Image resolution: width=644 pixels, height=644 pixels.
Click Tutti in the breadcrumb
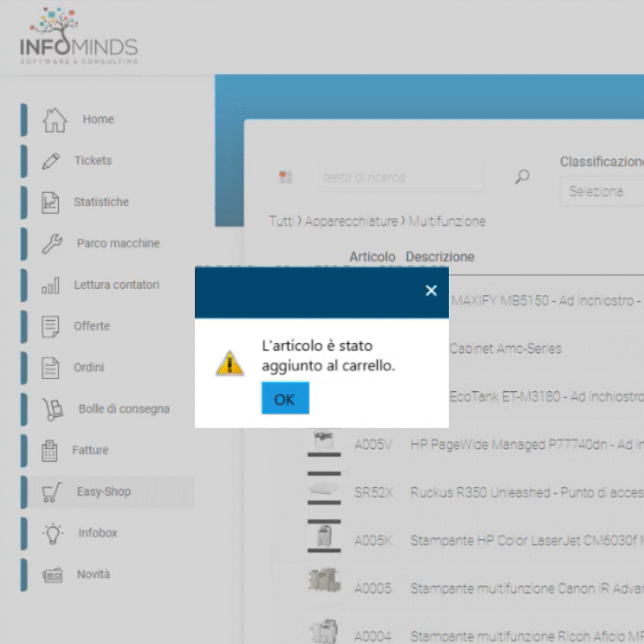(x=282, y=221)
